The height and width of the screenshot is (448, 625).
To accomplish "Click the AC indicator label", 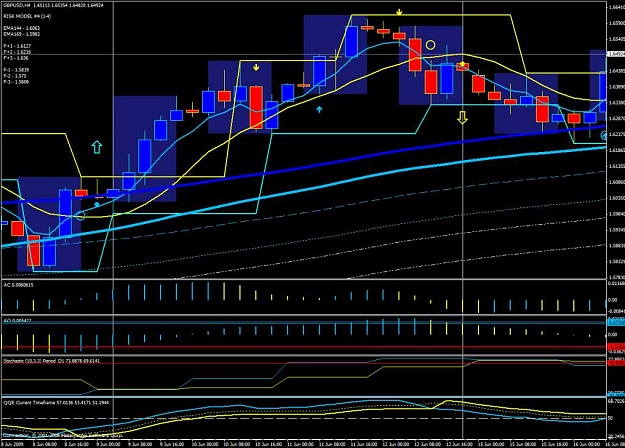I will point(18,285).
